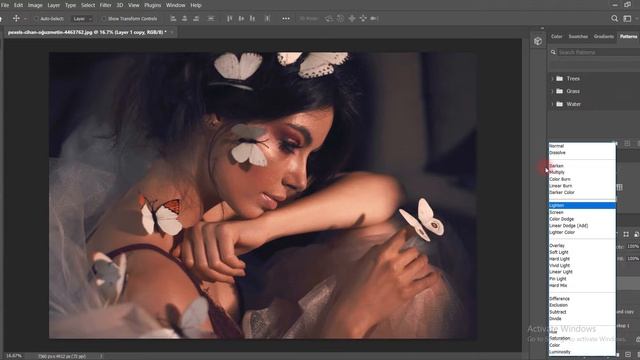This screenshot has height=360, width=640.
Task: Open the 3D cube panel icon
Action: [538, 41]
